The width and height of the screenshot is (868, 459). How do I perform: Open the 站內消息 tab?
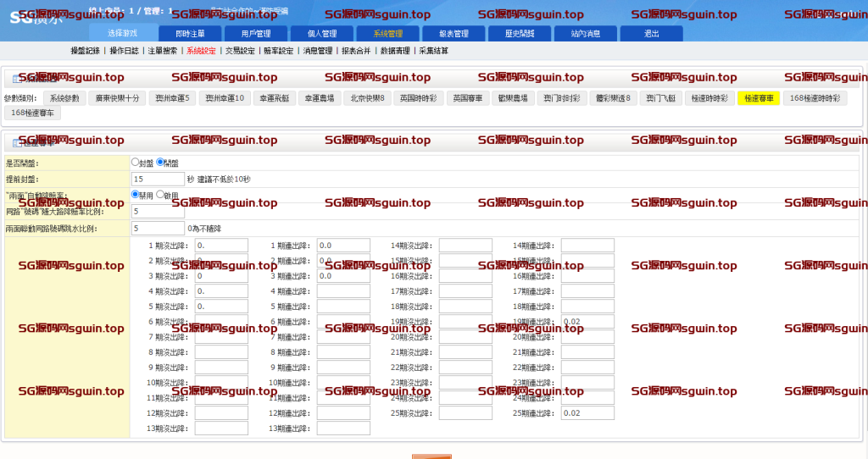pyautogui.click(x=585, y=34)
